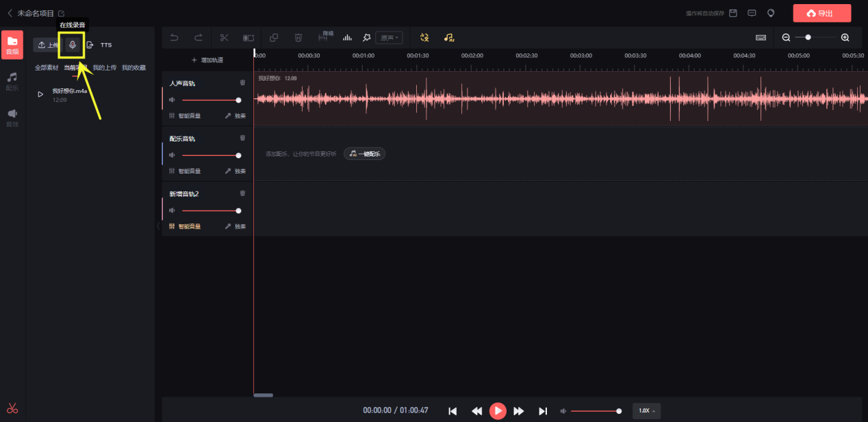Mute the 配乐音轨 track speaker icon
The image size is (868, 422).
pos(172,155)
